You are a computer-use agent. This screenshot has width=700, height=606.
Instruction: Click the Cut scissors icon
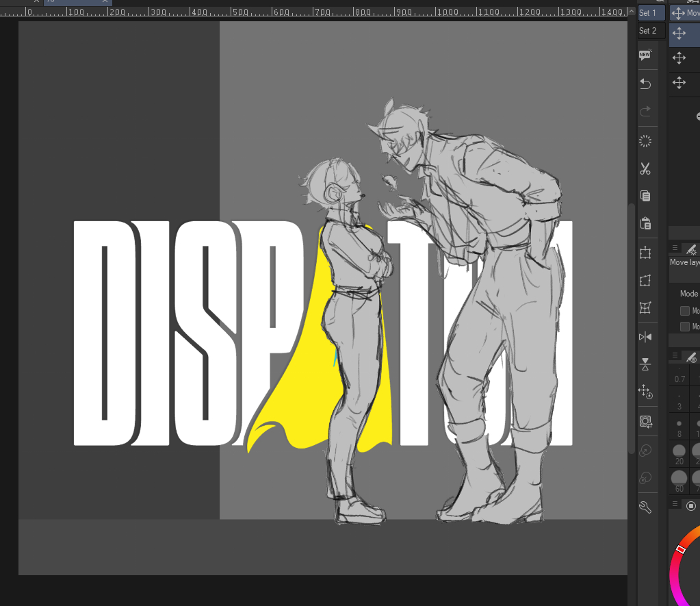[x=645, y=168]
